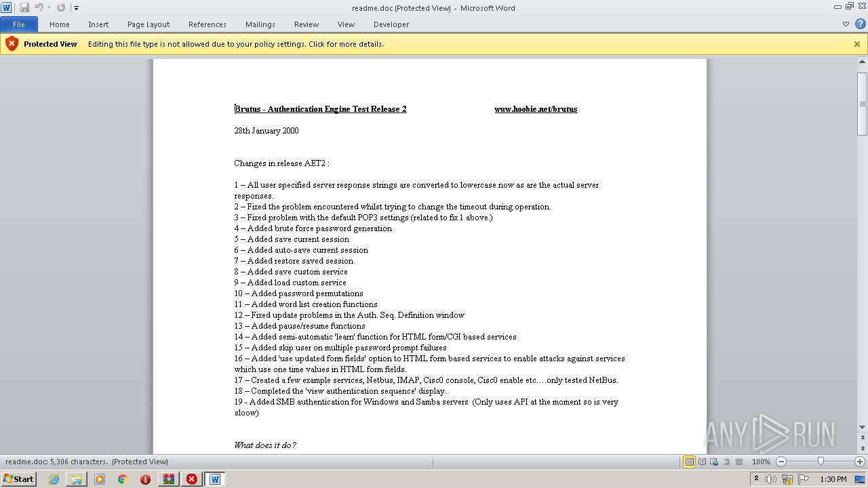
Task: Expand the ribbon using the chevron button
Action: pos(846,24)
